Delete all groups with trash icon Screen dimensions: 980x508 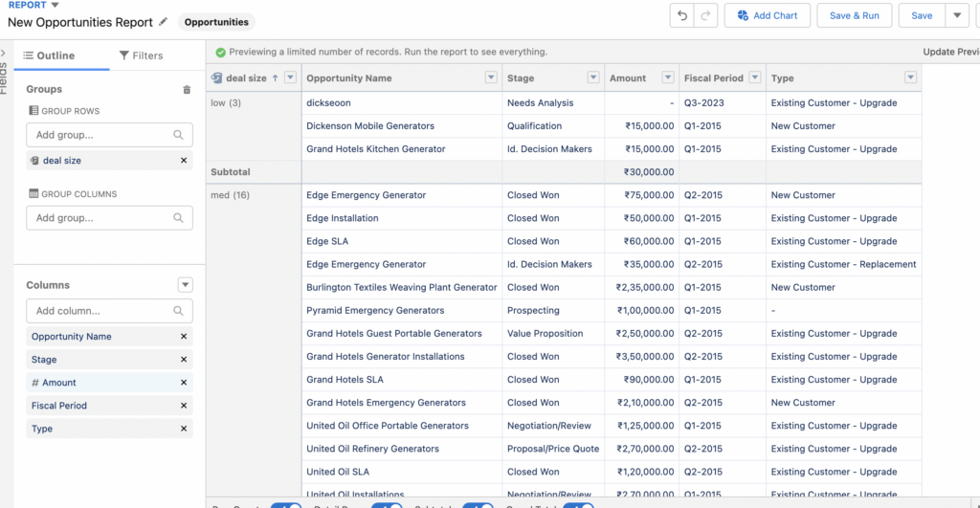tap(187, 89)
